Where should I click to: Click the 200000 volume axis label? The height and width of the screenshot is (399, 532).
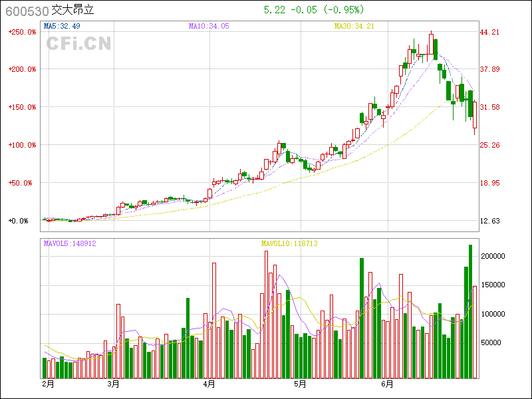click(x=493, y=256)
